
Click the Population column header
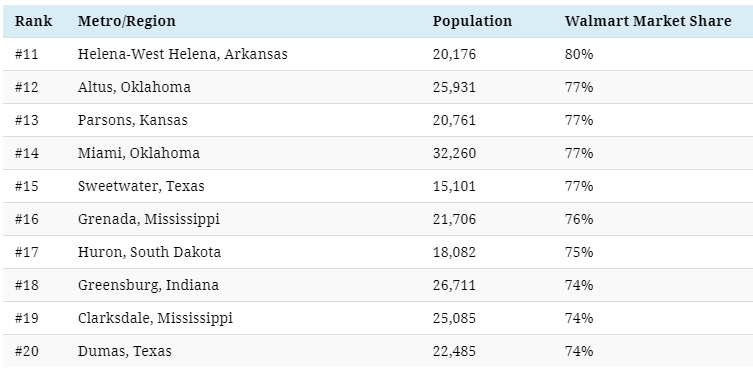click(x=472, y=22)
